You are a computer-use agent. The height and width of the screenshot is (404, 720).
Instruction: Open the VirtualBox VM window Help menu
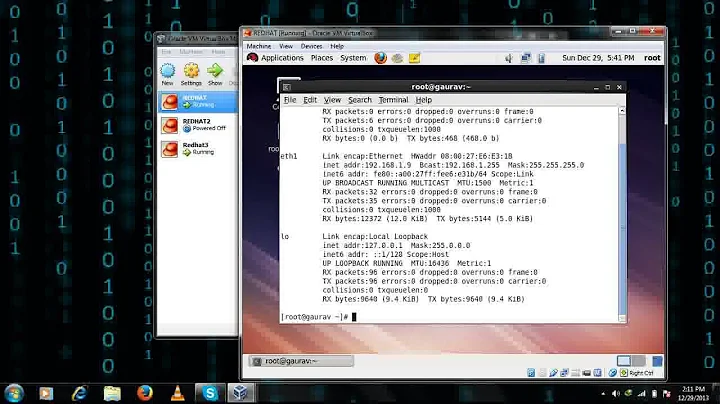coord(337,46)
